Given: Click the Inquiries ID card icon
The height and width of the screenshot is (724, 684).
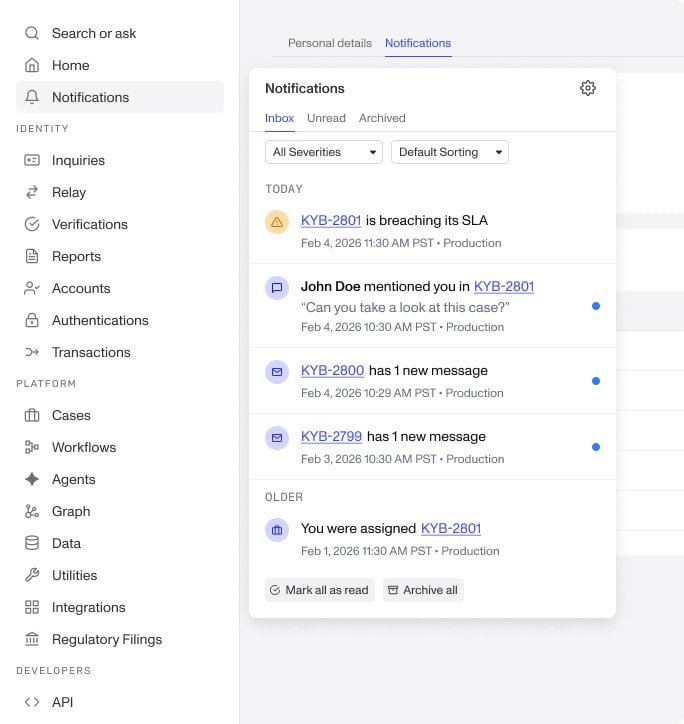Looking at the screenshot, I should [32, 160].
